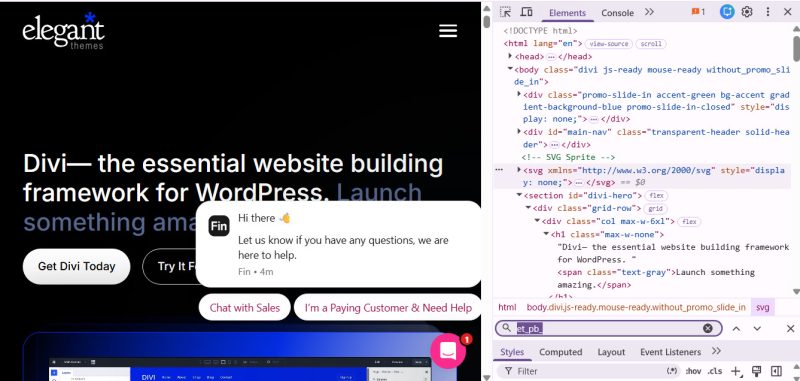Toggle the rendering emulation paintbrush icon
Viewport: 800px width, 381px height.
tap(757, 371)
